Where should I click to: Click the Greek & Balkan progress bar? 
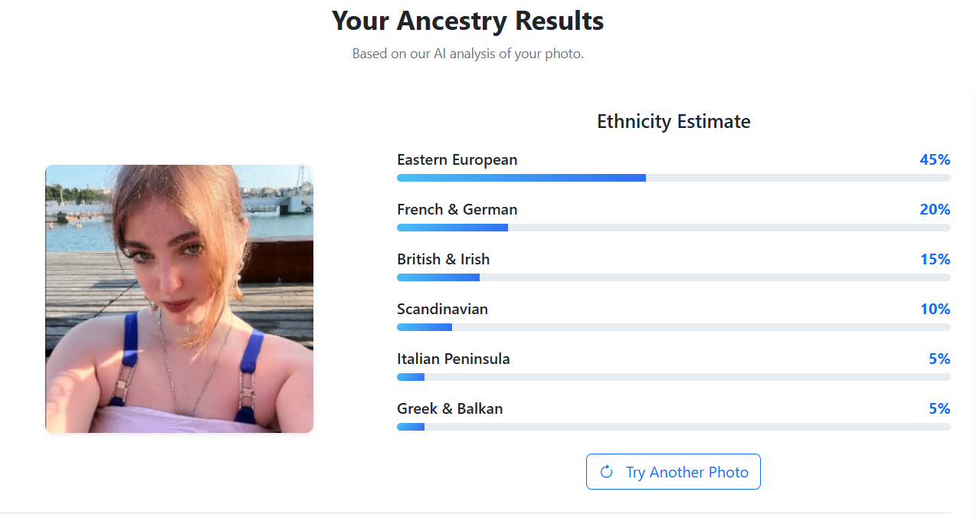click(x=674, y=427)
